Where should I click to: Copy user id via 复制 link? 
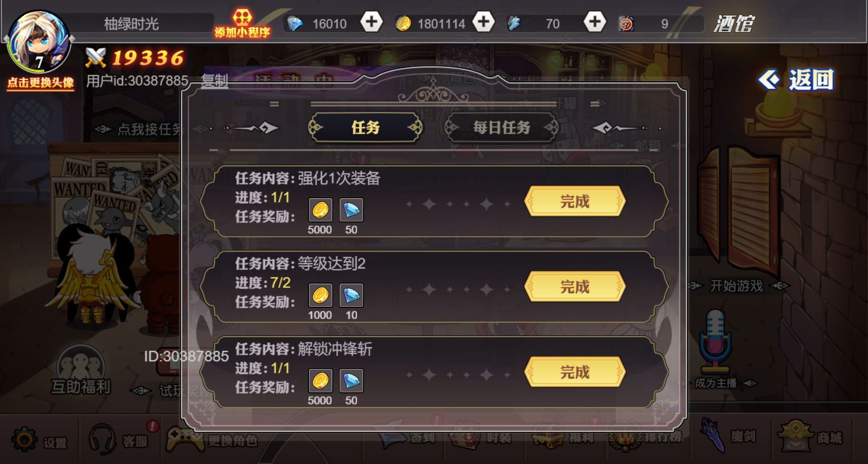click(x=215, y=81)
